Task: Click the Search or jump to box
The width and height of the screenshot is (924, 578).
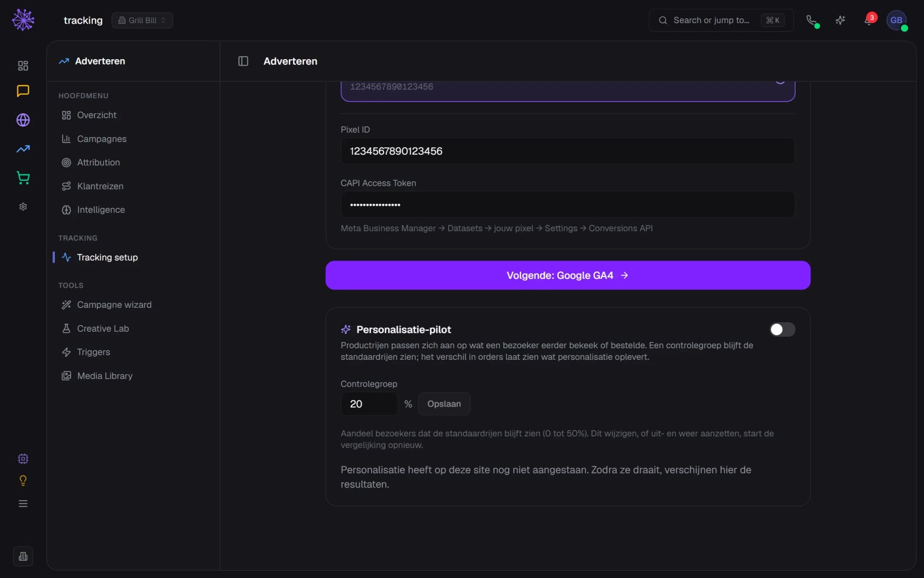Action: click(x=721, y=20)
